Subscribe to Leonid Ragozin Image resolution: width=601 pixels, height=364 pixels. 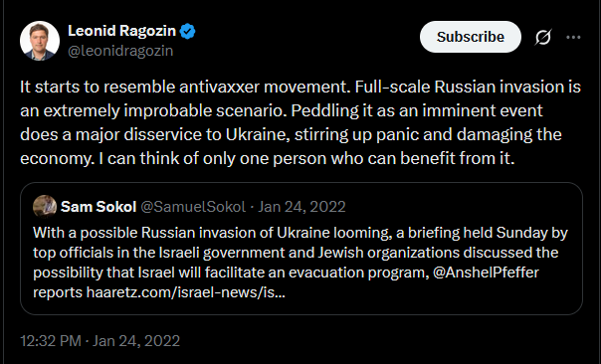click(x=471, y=37)
